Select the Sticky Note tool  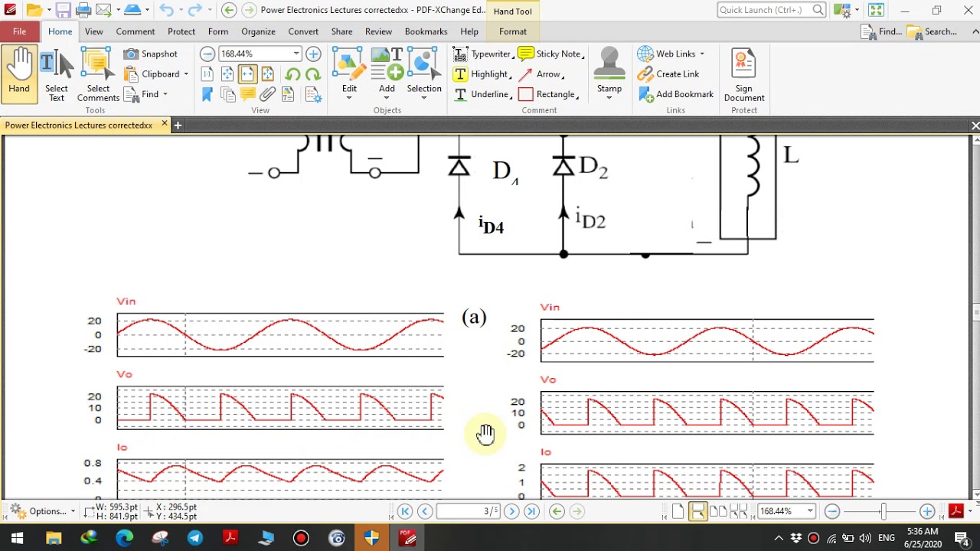pos(550,54)
